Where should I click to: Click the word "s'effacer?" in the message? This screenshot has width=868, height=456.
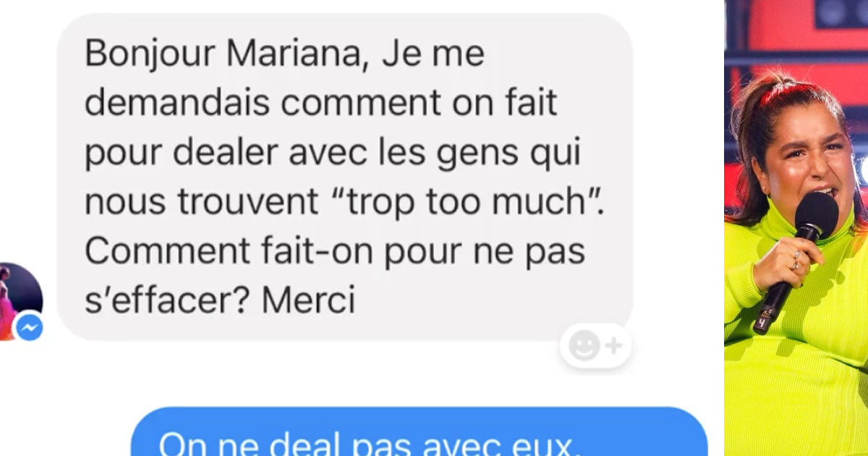[x=168, y=301]
